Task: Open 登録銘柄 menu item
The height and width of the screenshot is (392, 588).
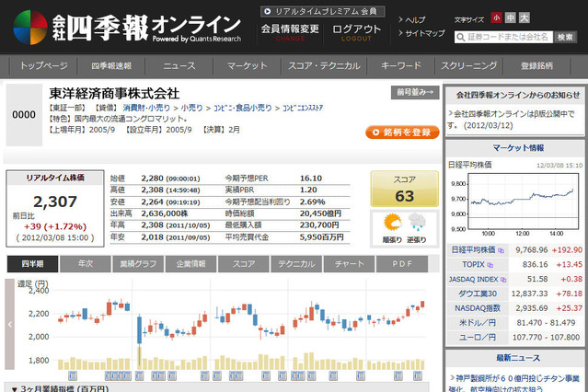Action: (x=536, y=66)
